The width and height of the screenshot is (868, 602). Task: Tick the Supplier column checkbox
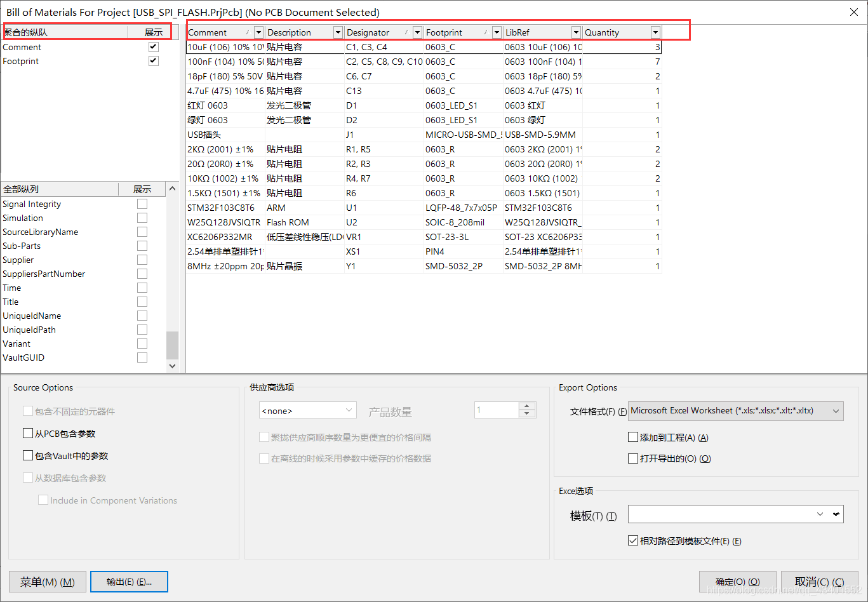(x=142, y=260)
